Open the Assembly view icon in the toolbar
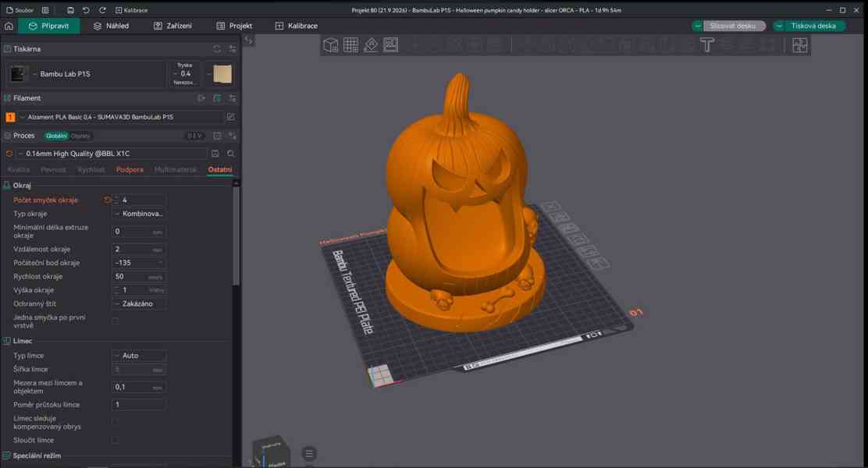The height and width of the screenshot is (468, 868). 800,44
